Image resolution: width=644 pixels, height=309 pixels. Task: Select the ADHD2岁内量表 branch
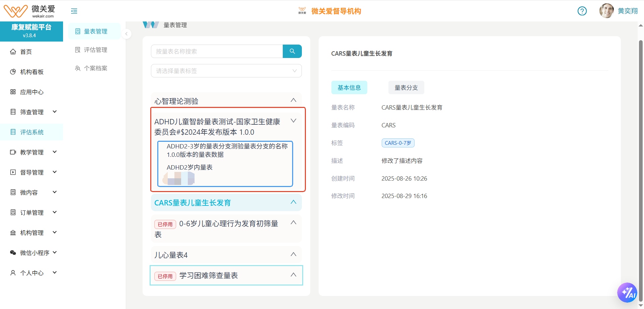(x=190, y=167)
